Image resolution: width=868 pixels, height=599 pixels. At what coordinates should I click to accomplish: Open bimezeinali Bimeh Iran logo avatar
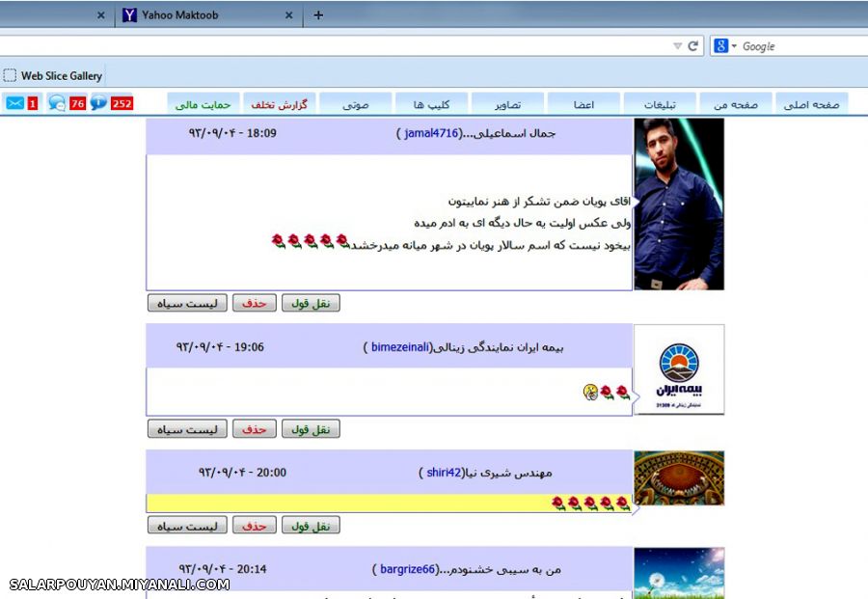click(x=679, y=369)
